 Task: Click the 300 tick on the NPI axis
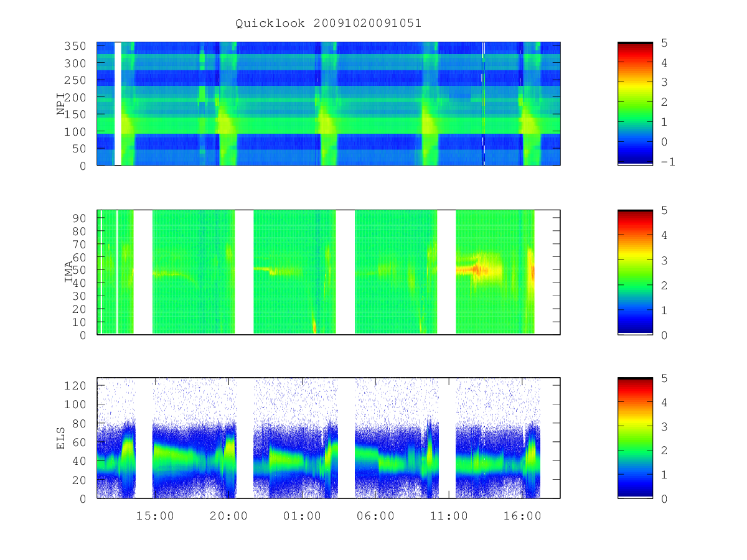pyautogui.click(x=75, y=63)
